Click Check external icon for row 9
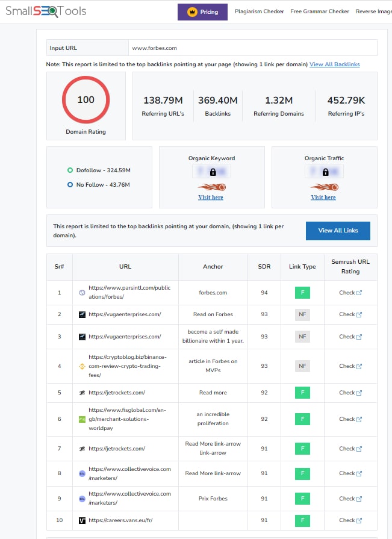The width and height of the screenshot is (392, 539). 359,499
